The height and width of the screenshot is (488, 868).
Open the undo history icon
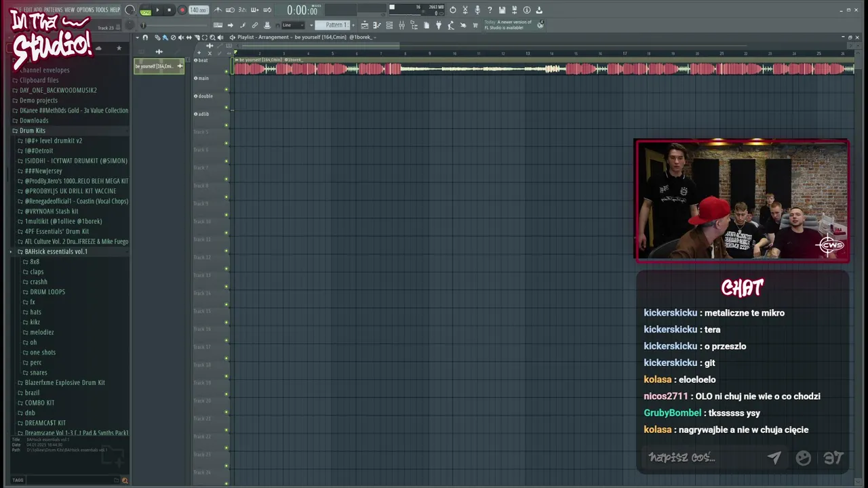click(x=452, y=9)
